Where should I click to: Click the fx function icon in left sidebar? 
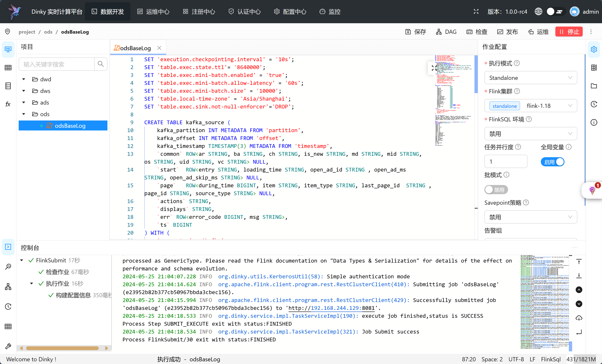click(x=8, y=104)
